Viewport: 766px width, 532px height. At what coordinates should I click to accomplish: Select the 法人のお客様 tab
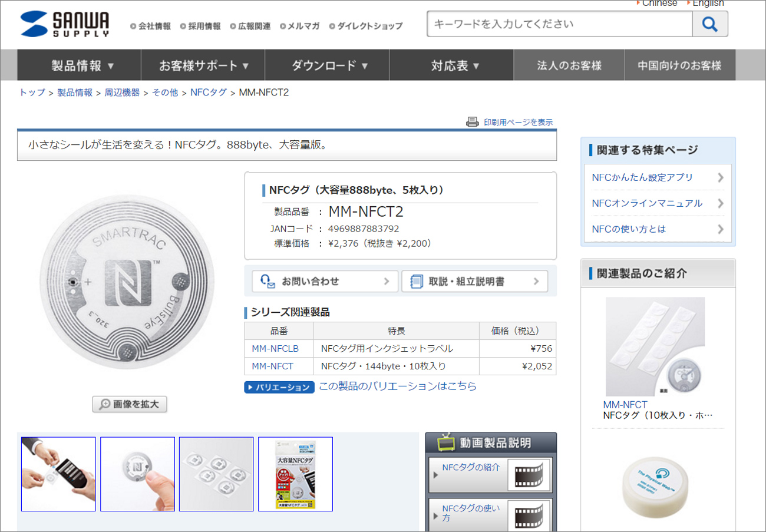click(x=569, y=65)
